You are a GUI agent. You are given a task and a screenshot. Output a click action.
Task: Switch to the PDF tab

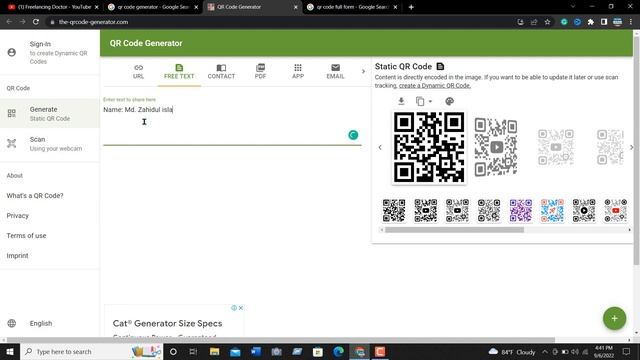tap(260, 71)
